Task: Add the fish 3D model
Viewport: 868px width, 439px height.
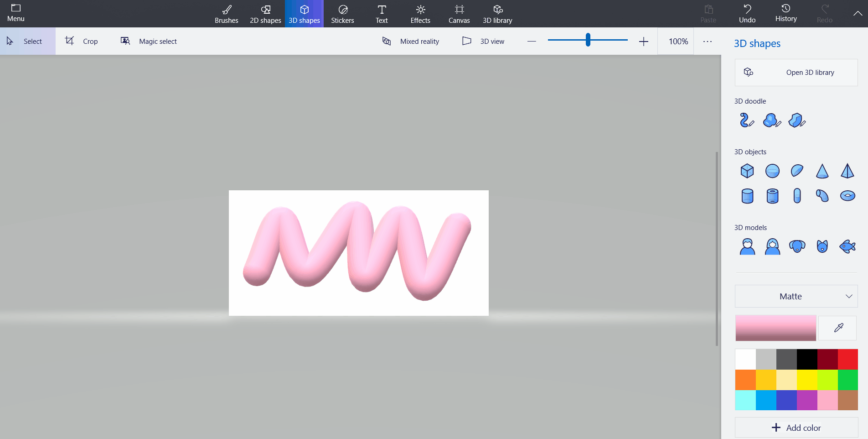Action: point(847,246)
